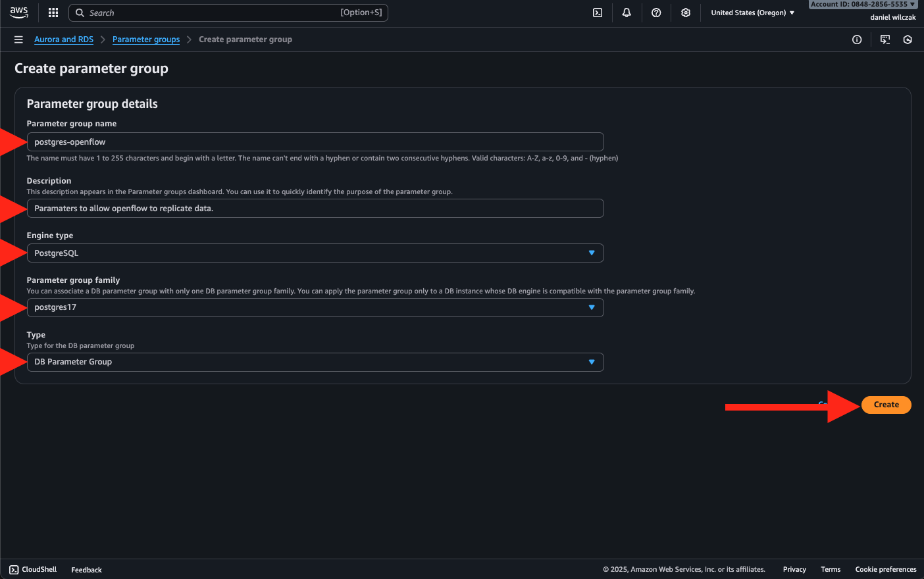Focus the AWS search bar
Image resolution: width=924 pixels, height=579 pixels.
click(228, 13)
